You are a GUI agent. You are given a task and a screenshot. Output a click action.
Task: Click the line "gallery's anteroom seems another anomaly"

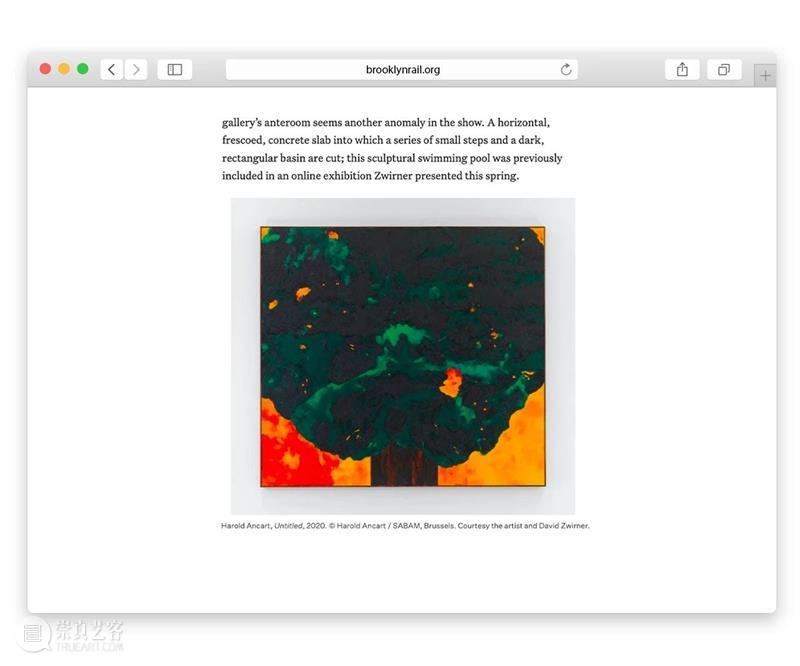386,122
